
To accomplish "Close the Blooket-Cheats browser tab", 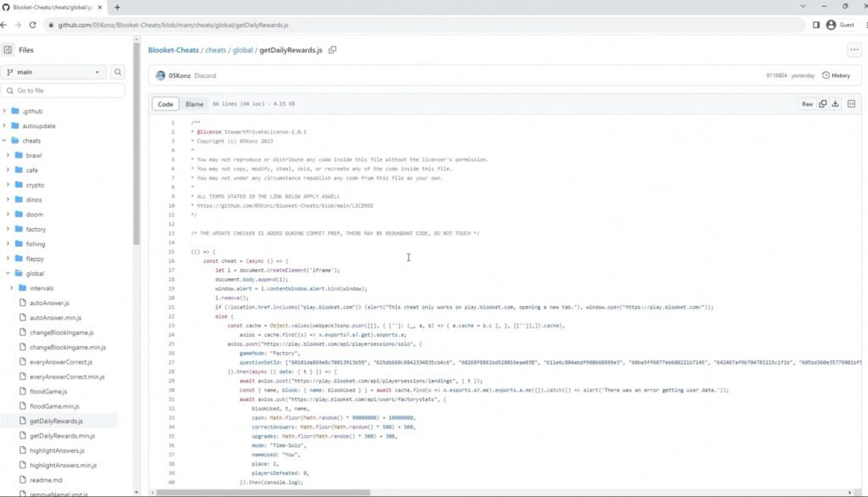I will tap(100, 7).
